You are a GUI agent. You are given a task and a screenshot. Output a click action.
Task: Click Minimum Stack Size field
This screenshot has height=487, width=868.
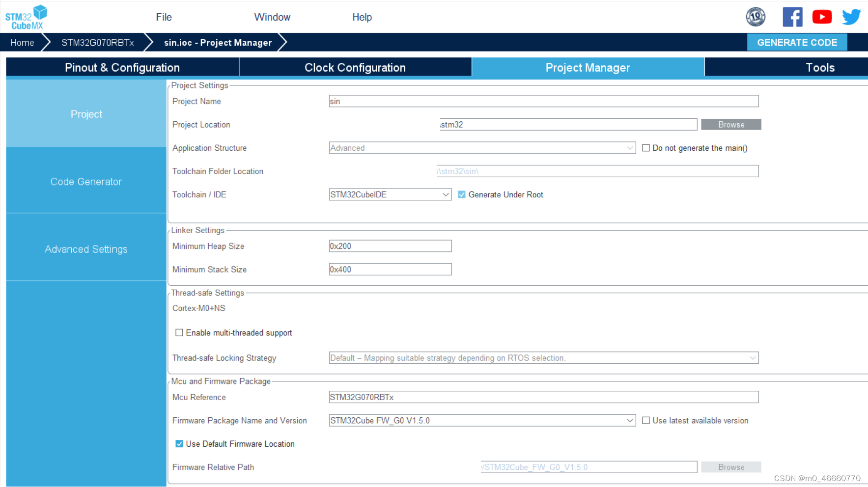390,270
